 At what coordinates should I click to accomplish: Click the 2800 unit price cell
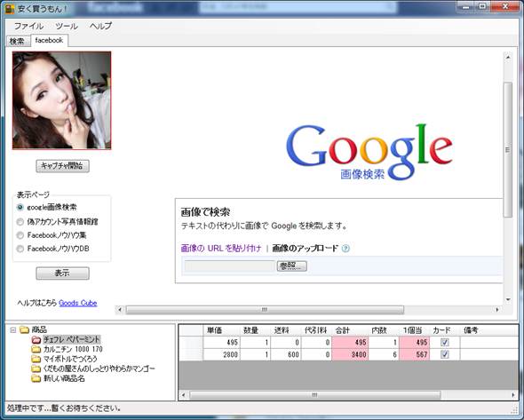tap(221, 354)
